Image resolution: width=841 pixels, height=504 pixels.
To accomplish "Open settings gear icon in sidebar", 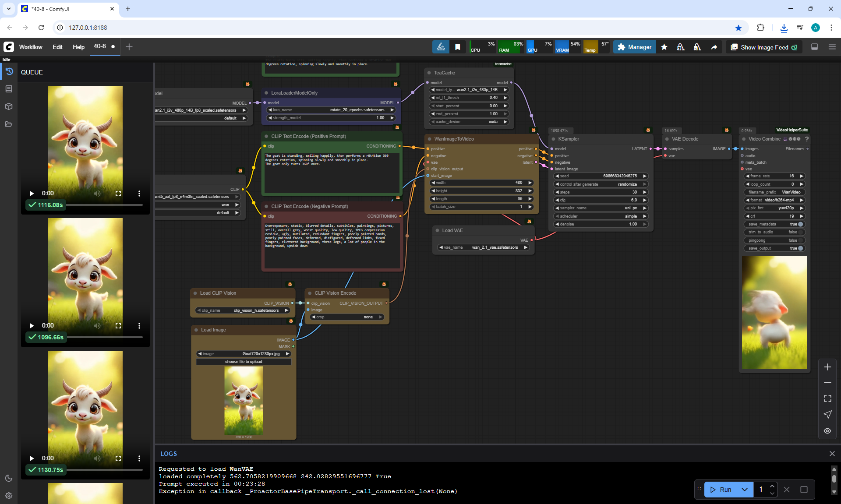I will (x=9, y=496).
